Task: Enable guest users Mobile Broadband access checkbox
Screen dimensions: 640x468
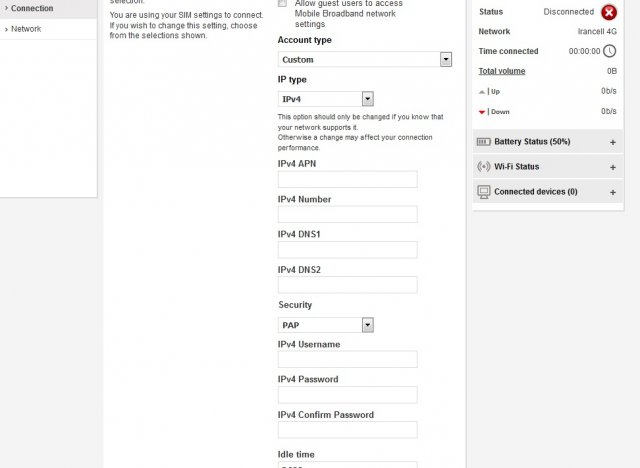Action: coord(282,4)
